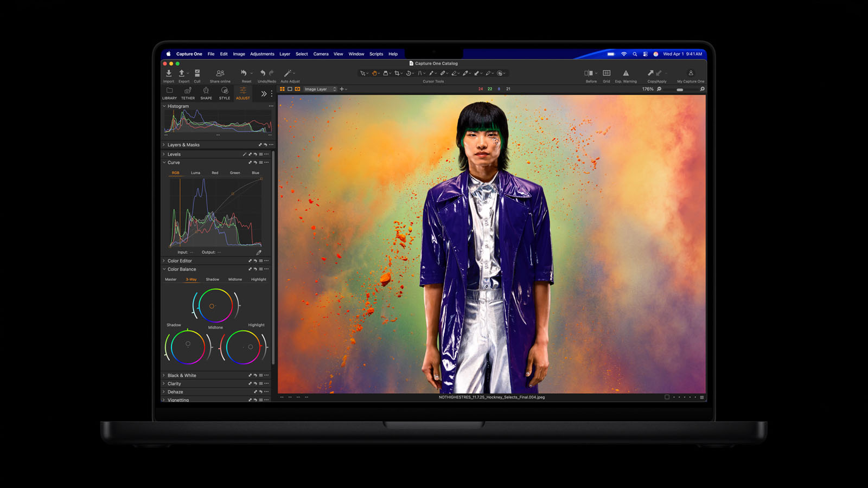Adjust the viewer zoom slider
Screen dimensions: 868x488
click(x=680, y=89)
